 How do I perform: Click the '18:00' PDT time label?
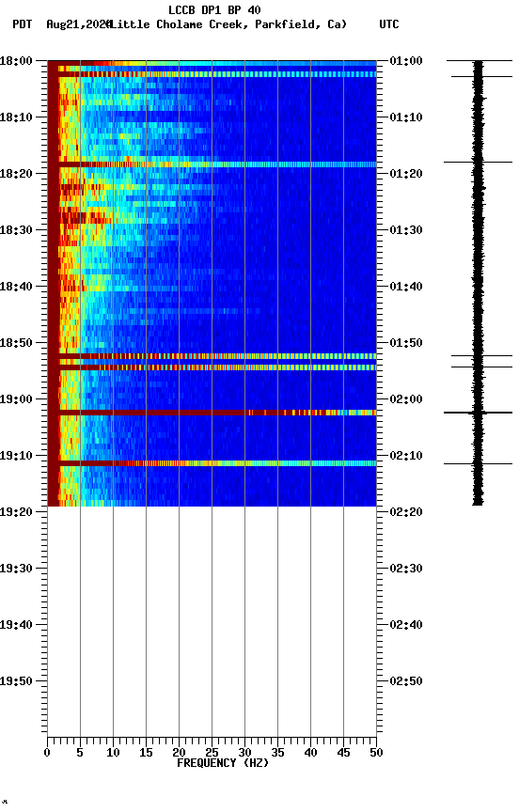tap(16, 61)
